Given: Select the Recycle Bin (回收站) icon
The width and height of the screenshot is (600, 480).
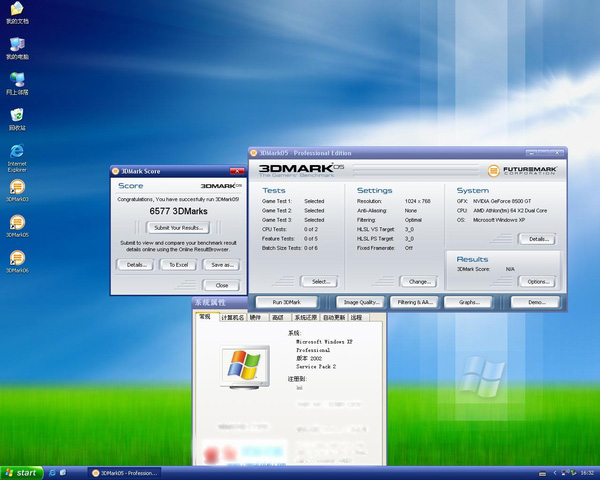Looking at the screenshot, I should click(x=17, y=116).
